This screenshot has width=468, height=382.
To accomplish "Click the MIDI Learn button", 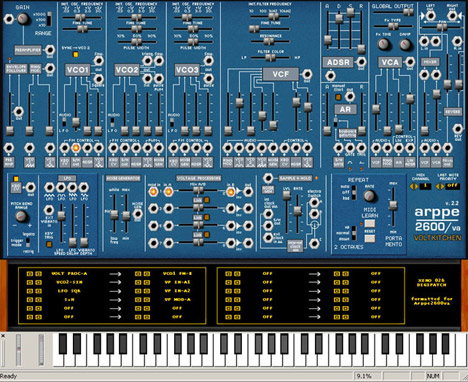I will (369, 223).
